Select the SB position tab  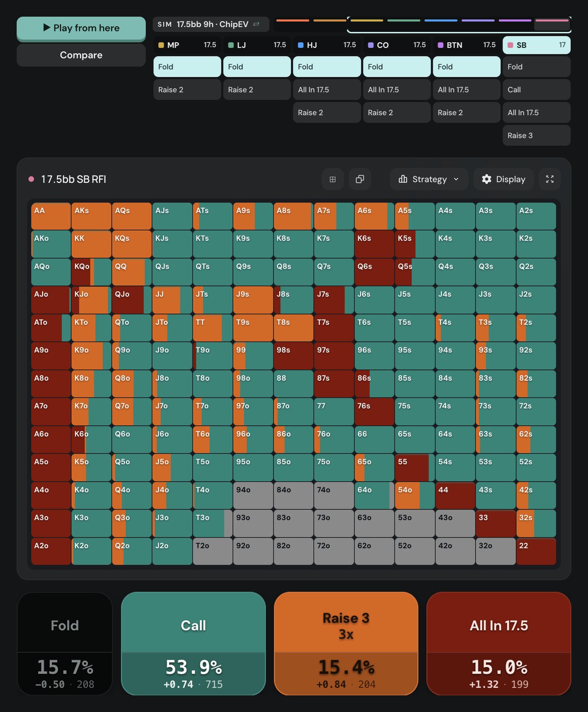click(537, 45)
